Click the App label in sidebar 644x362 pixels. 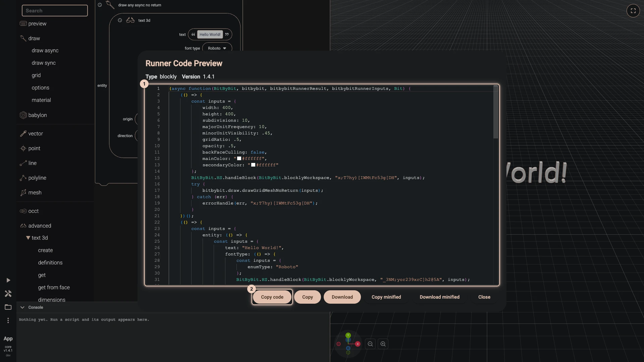8,339
